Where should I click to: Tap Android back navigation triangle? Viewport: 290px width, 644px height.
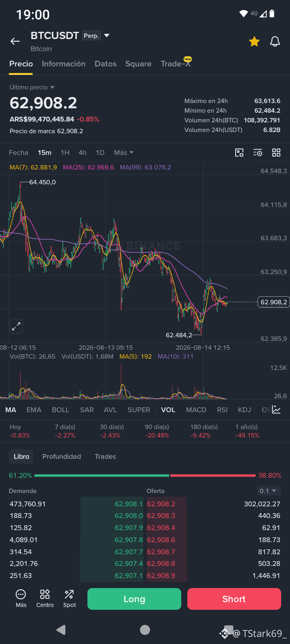[61, 630]
